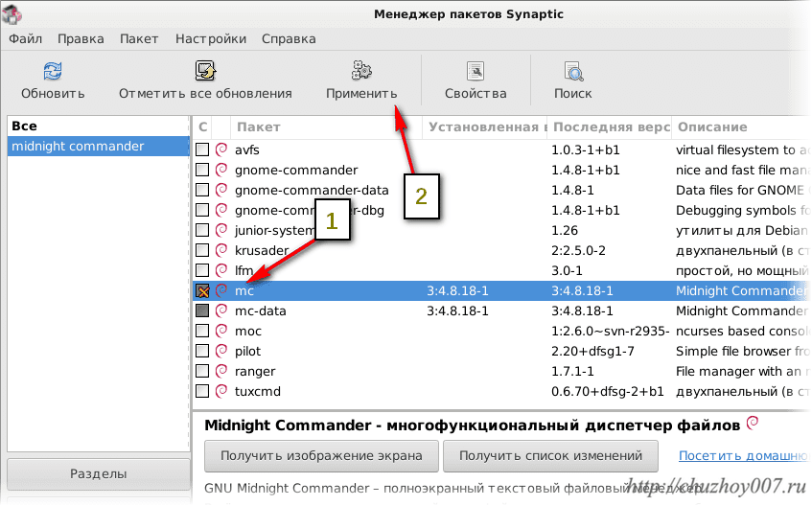
Task: Click the Поиск magnifier icon
Action: (x=572, y=71)
